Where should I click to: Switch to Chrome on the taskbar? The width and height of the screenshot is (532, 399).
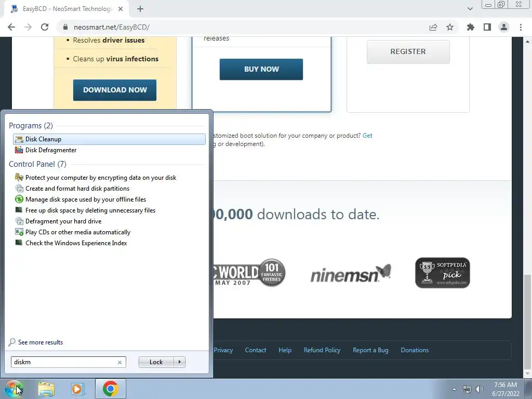point(110,389)
